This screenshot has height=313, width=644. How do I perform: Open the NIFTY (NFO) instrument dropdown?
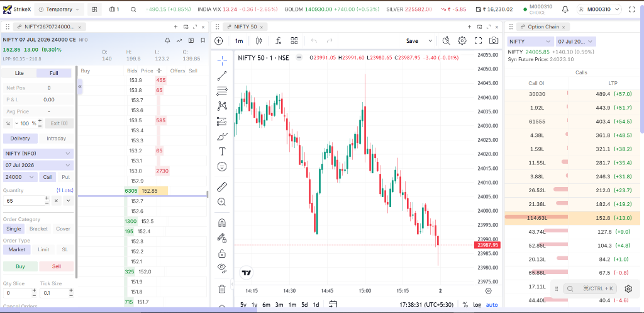tap(38, 154)
